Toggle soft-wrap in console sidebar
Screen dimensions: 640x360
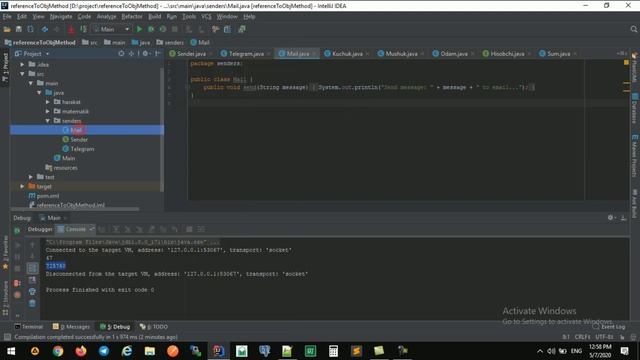click(x=32, y=268)
